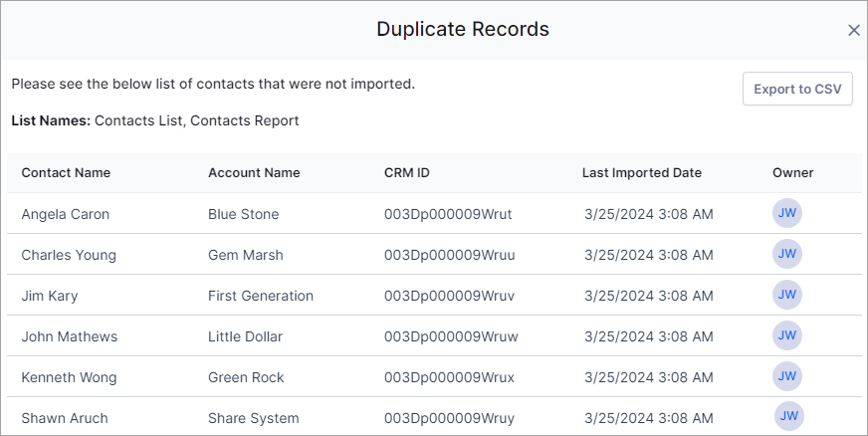Click the CRM ID column header
Screen dimensions: 868x436
pos(407,172)
